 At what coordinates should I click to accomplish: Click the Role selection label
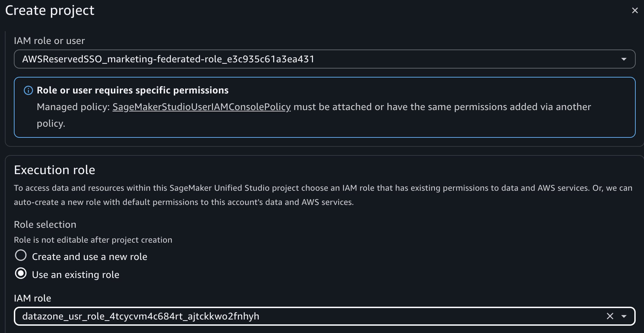click(45, 224)
